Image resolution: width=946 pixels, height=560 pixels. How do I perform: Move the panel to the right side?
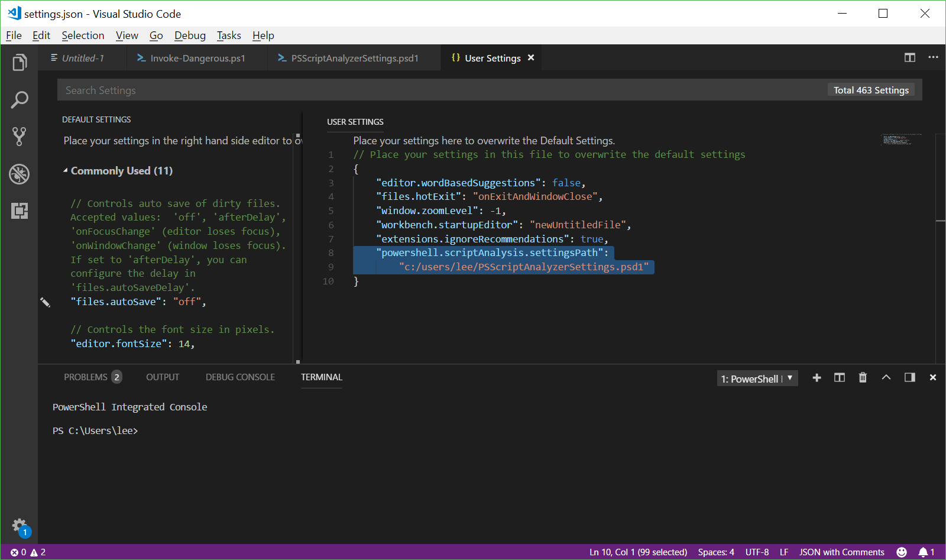pyautogui.click(x=910, y=377)
